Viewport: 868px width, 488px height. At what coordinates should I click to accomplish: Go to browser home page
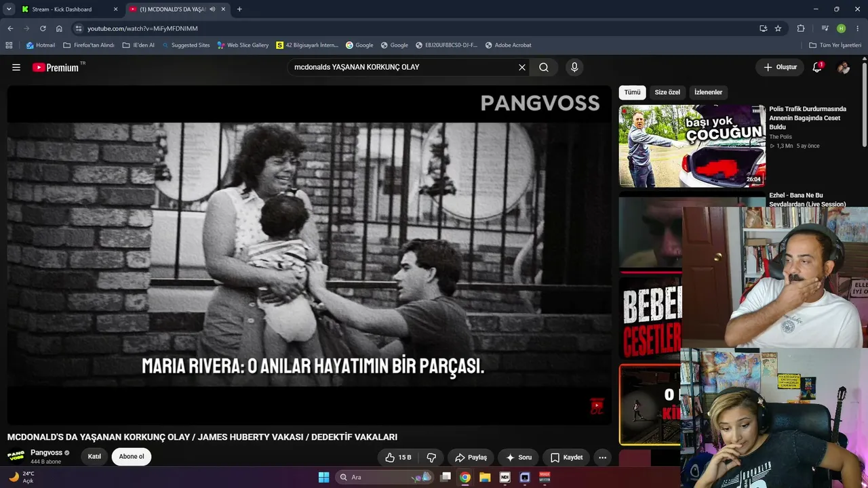coord(59,28)
